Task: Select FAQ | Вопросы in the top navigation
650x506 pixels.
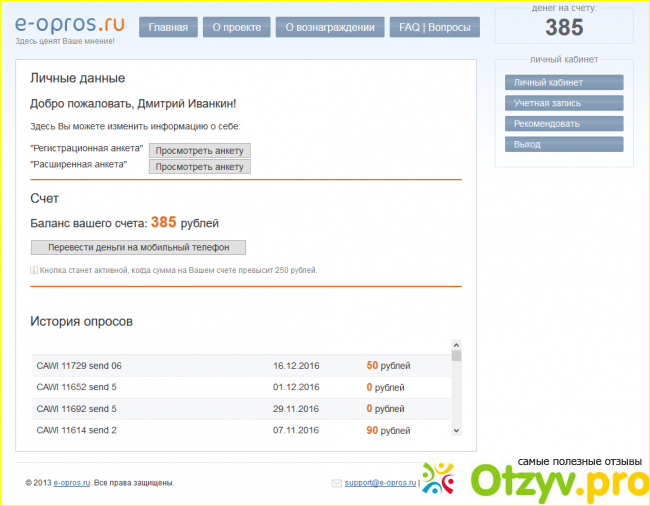Action: [x=434, y=28]
